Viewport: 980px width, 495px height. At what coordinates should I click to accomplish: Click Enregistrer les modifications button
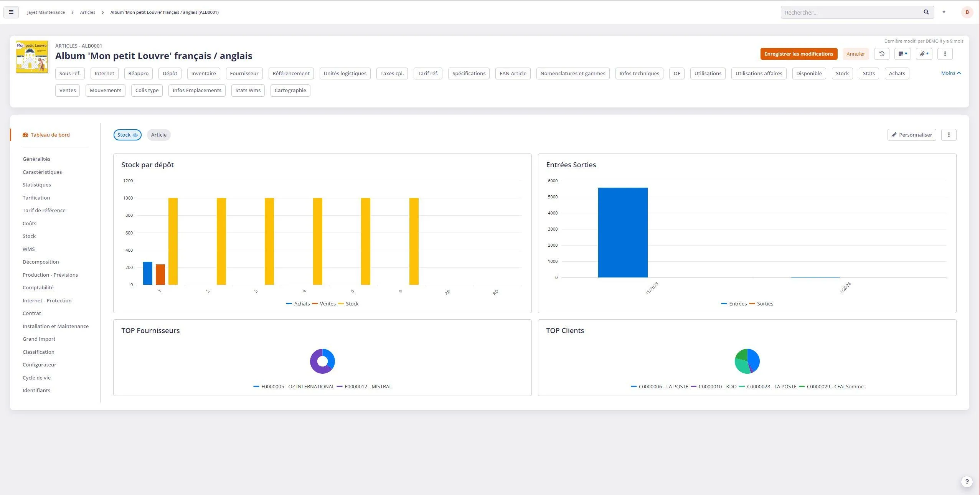(x=799, y=54)
